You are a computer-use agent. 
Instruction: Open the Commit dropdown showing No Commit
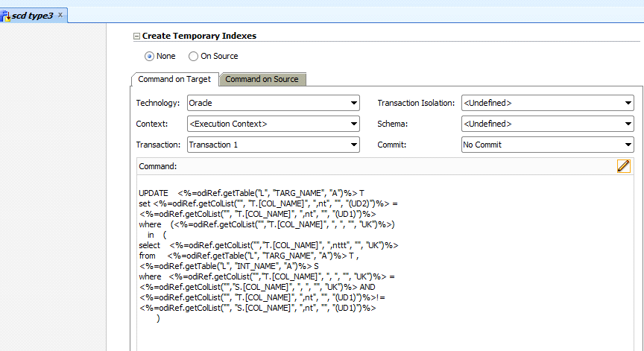(548, 145)
